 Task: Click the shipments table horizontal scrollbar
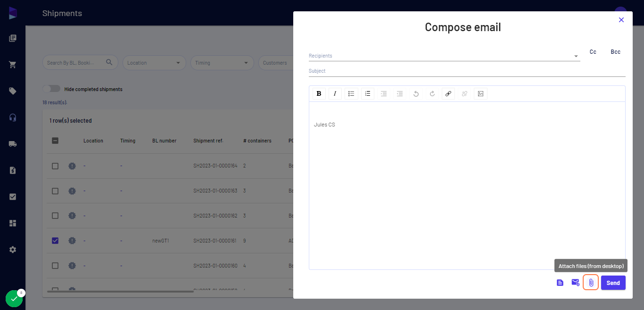121,292
